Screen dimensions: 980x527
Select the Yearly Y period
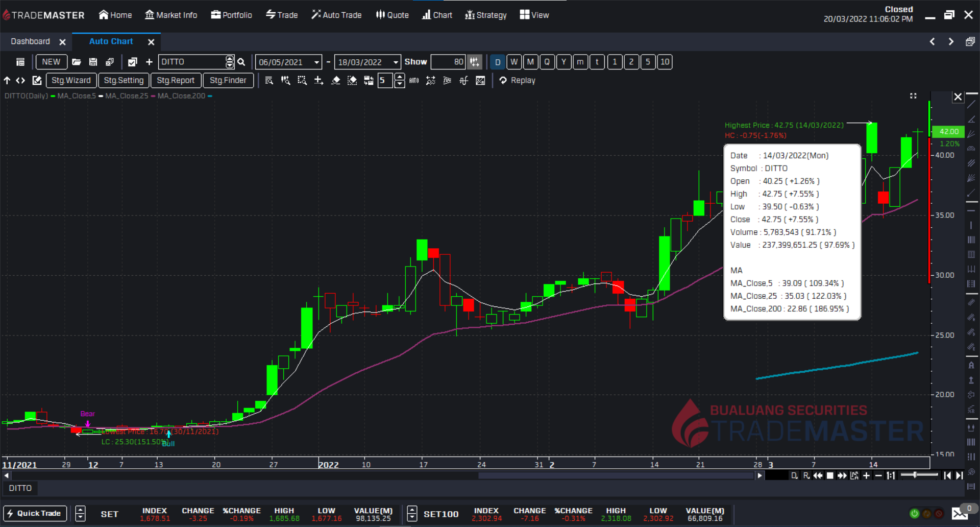click(563, 62)
